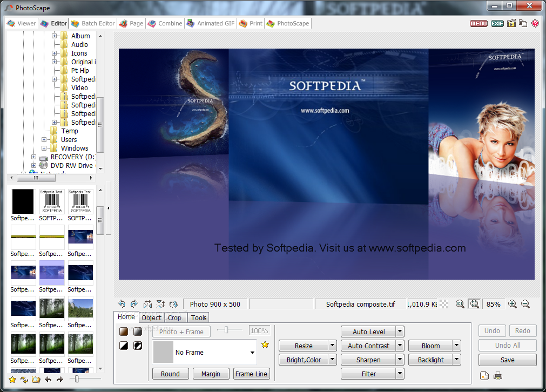Switch to the Batch Editor tab
The height and width of the screenshot is (392, 546).
93,23
